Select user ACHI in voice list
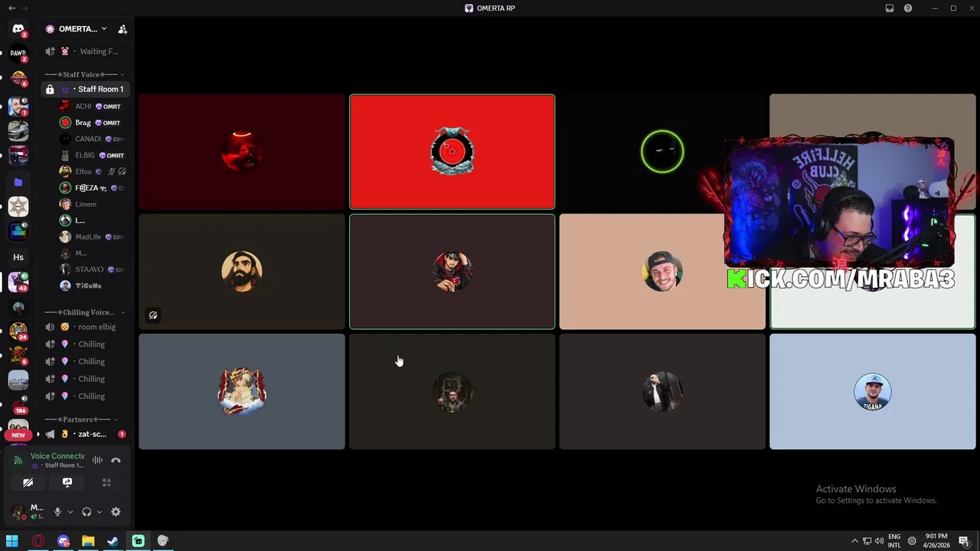The height and width of the screenshot is (551, 980). tap(92, 106)
